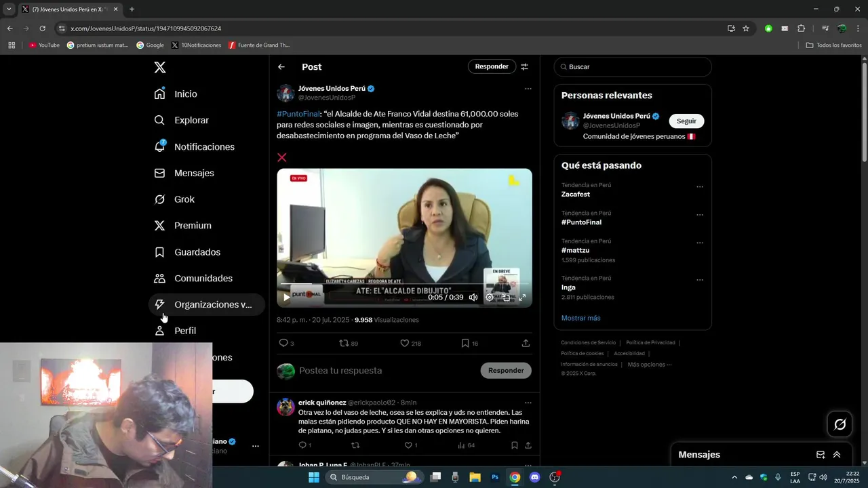Reload the browser page
The image size is (868, 488).
tap(42, 28)
